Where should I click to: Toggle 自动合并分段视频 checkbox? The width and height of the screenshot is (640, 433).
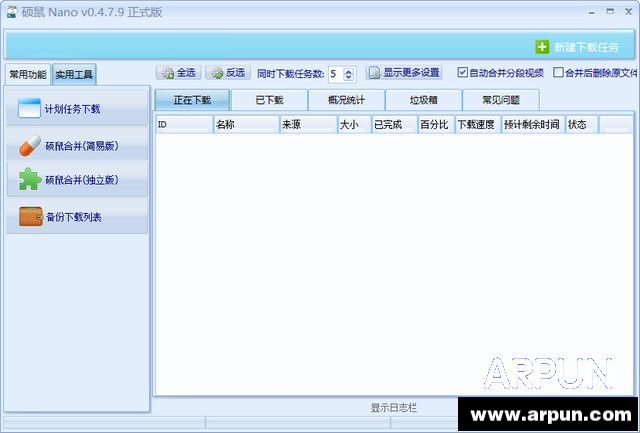pyautogui.click(x=462, y=73)
